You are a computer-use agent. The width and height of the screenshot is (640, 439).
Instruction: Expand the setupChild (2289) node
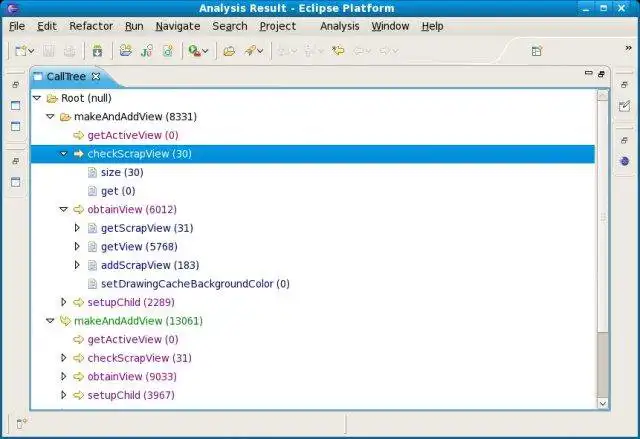tap(64, 302)
